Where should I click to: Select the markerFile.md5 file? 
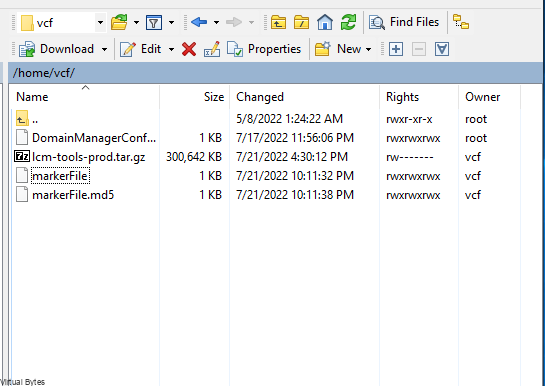point(73,195)
